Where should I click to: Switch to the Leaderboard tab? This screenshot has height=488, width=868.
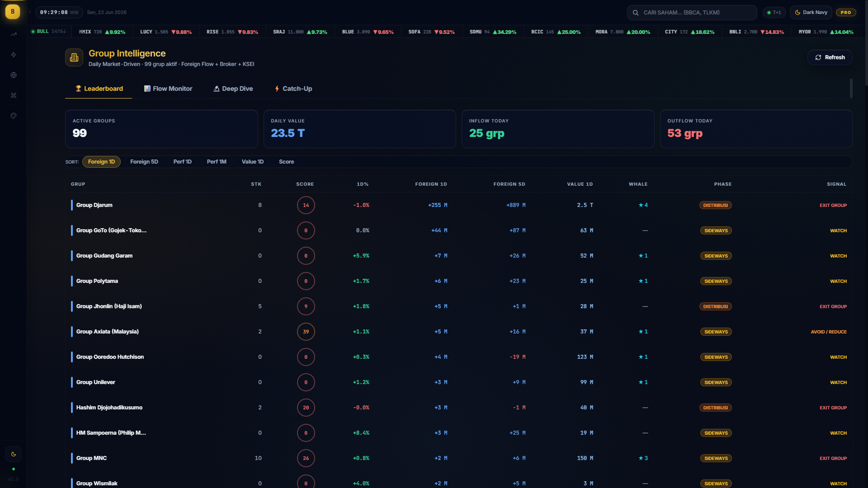pyautogui.click(x=99, y=89)
